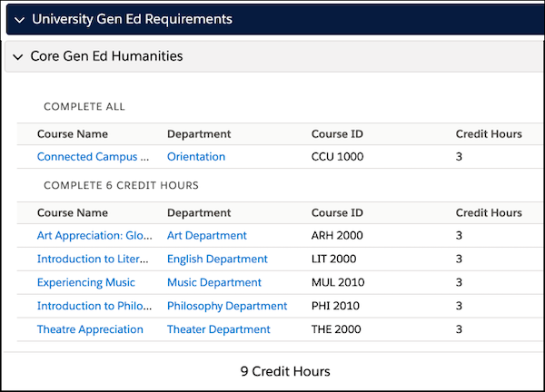The image size is (545, 392).
Task: Open the Art Department link
Action: tap(207, 235)
